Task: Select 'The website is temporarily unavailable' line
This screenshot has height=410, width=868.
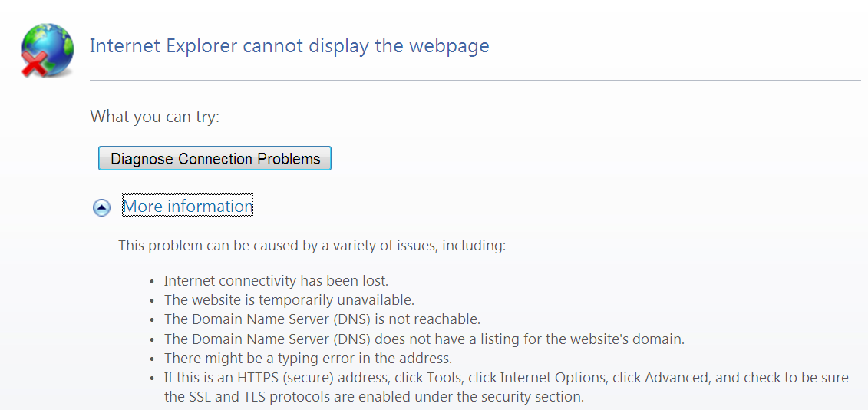Action: pyautogui.click(x=289, y=300)
